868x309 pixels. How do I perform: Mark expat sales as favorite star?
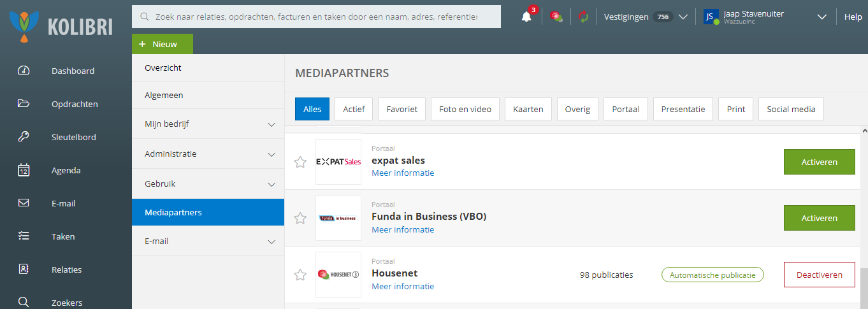[x=300, y=162]
